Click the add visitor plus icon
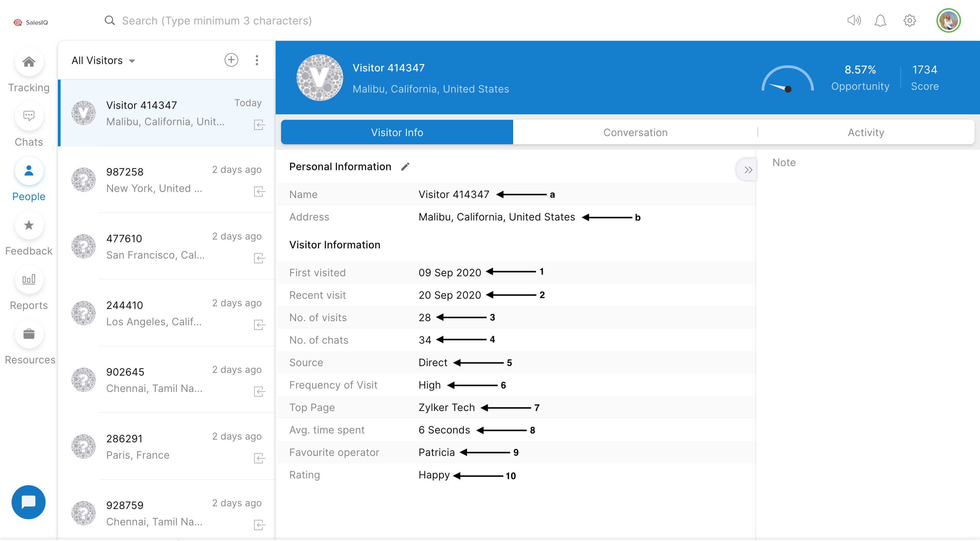 coord(231,60)
